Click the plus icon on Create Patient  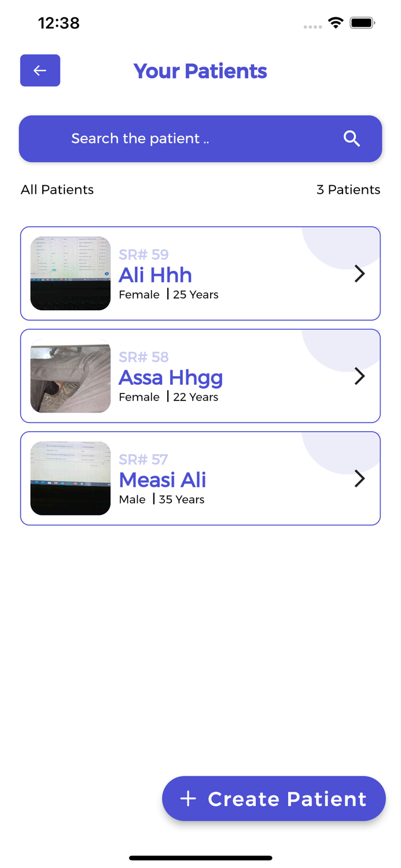tap(188, 799)
